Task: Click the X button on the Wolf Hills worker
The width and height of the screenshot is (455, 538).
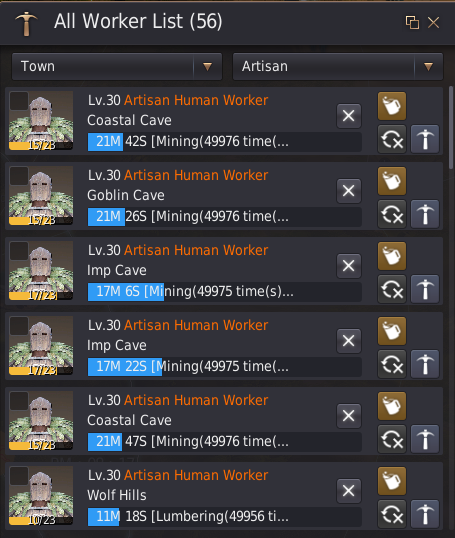Action: pos(349,491)
